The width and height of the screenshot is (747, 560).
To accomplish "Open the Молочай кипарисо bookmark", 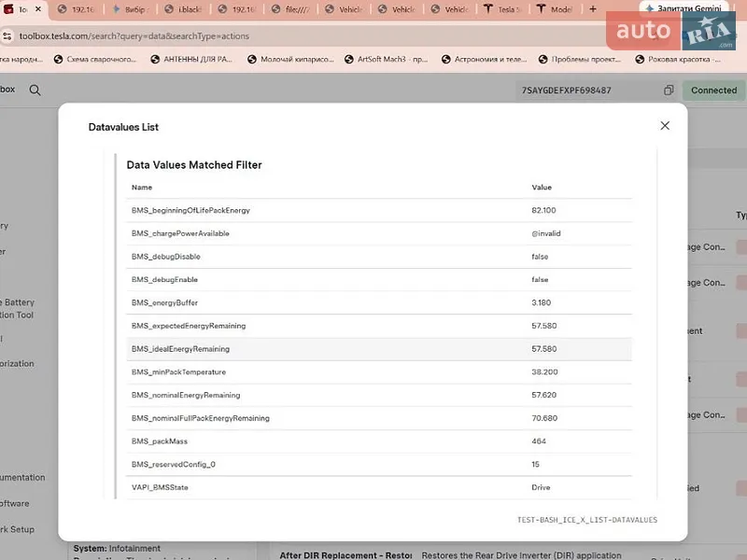I will pos(290,59).
